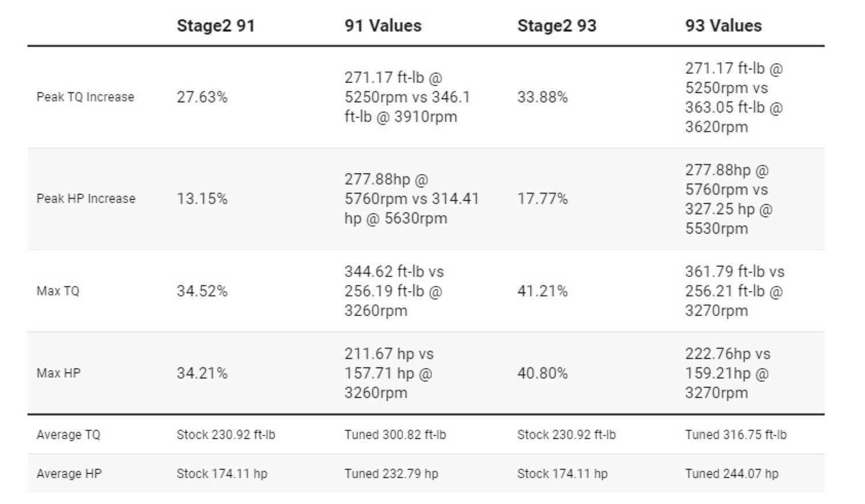Select the Peak HP Increase row label
Screen dimensions: 865x504
86,198
